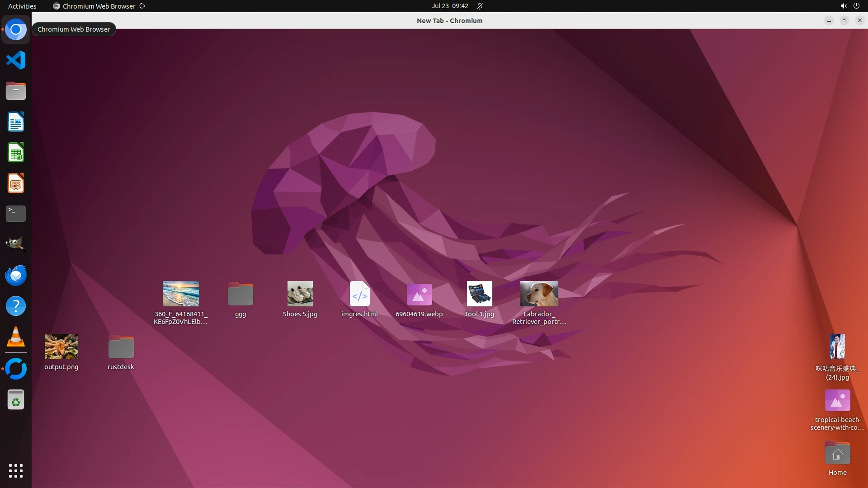Image resolution: width=868 pixels, height=488 pixels.
Task: Open power menu in top bar
Action: tap(856, 6)
